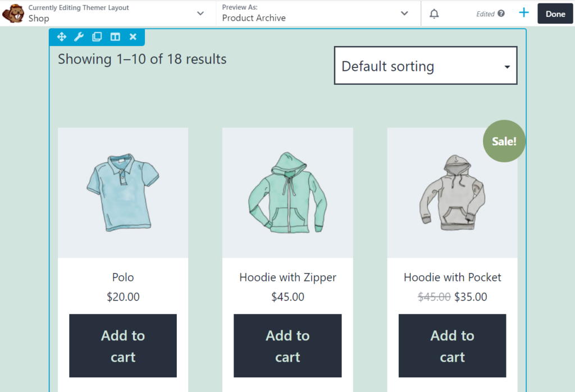Click the columns icon in the module toolbar
The width and height of the screenshot is (575, 392).
[115, 37]
